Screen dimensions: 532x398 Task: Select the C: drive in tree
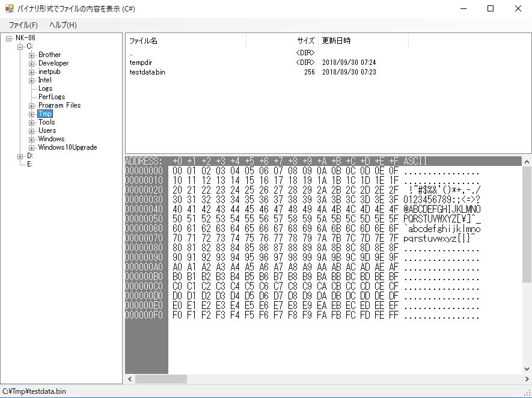30,46
